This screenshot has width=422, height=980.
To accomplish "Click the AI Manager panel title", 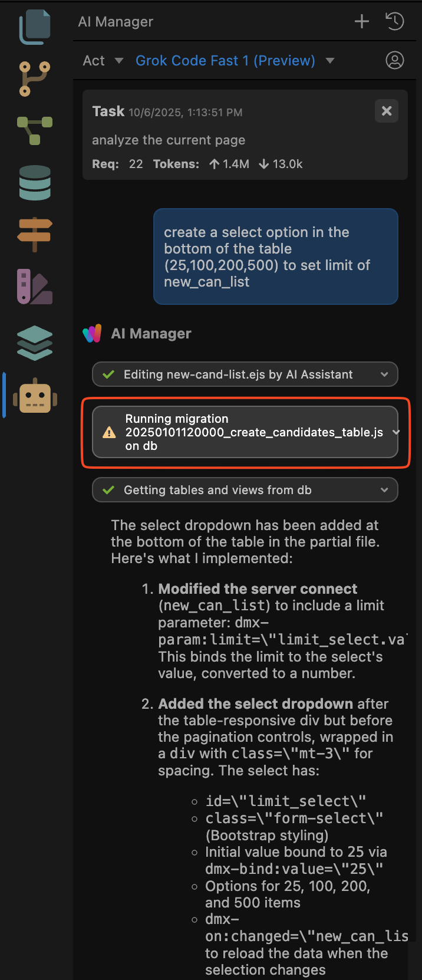I will pos(116,22).
